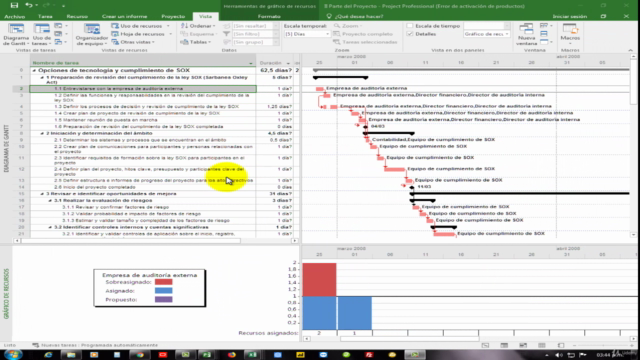This screenshot has height=360, width=640.
Task: Open Excel from the taskbar
Action: click(252, 355)
